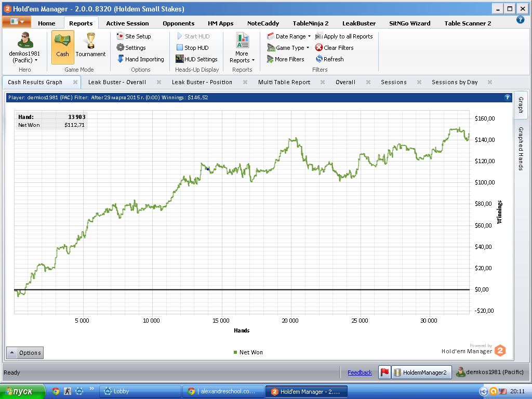Switch to SitNGo Wizard tab

click(409, 23)
